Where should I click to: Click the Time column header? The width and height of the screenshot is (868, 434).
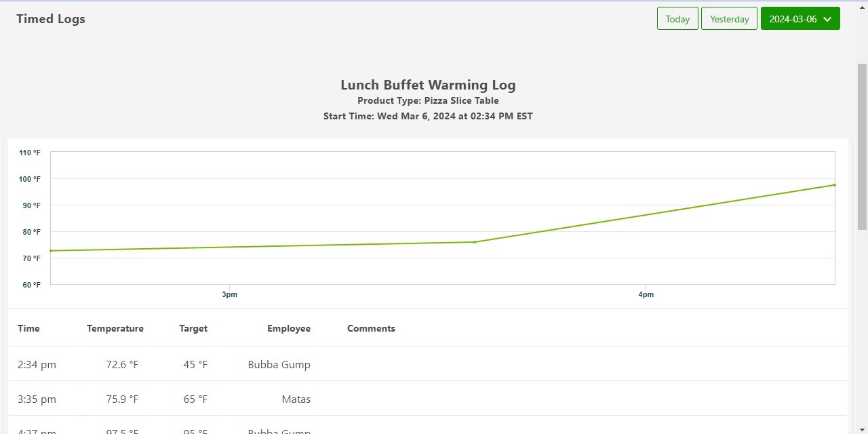[28, 328]
